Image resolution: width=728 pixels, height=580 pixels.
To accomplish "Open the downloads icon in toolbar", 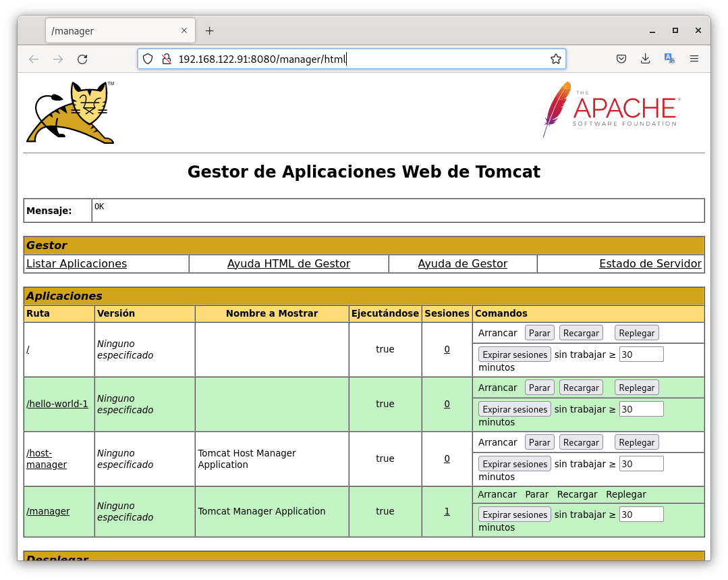I will [646, 59].
